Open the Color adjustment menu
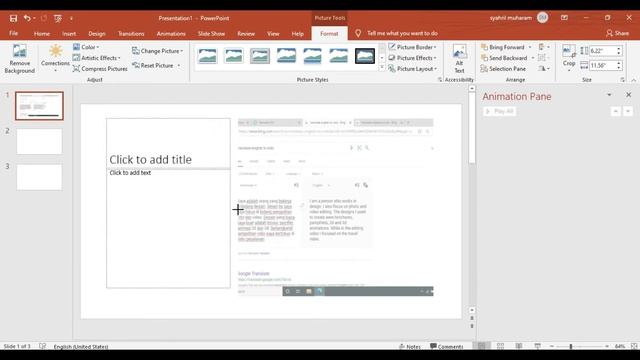 coord(86,47)
